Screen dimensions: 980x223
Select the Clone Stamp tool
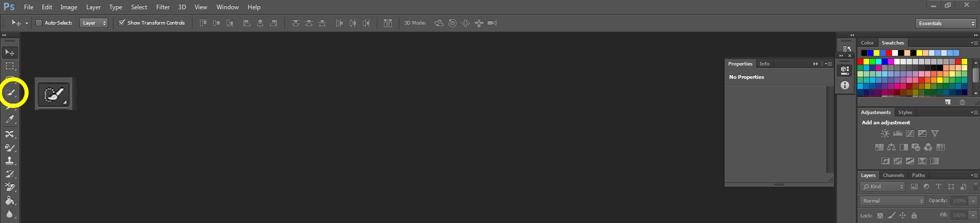10,161
